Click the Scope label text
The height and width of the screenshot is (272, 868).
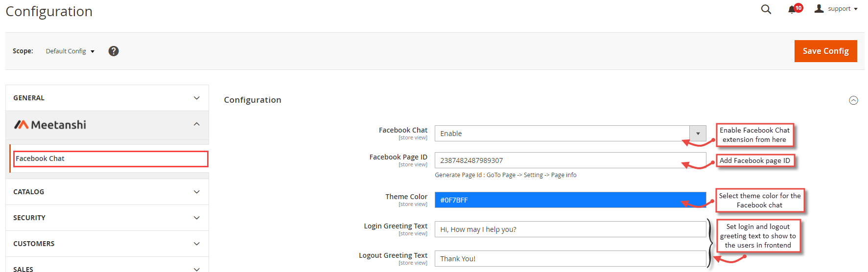tap(23, 51)
